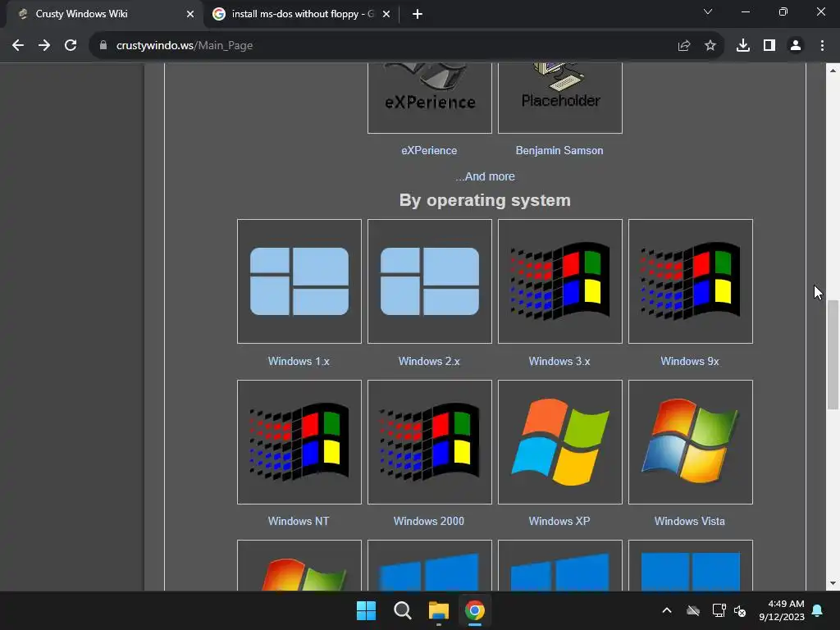This screenshot has height=630, width=840.
Task: Select the Windows NT logo tile
Action: pos(299,442)
